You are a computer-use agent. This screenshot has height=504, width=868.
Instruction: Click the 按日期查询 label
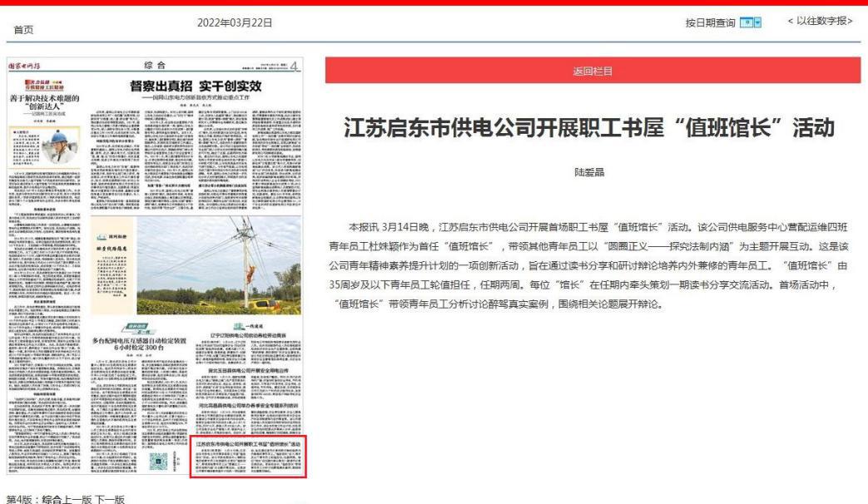click(x=710, y=22)
